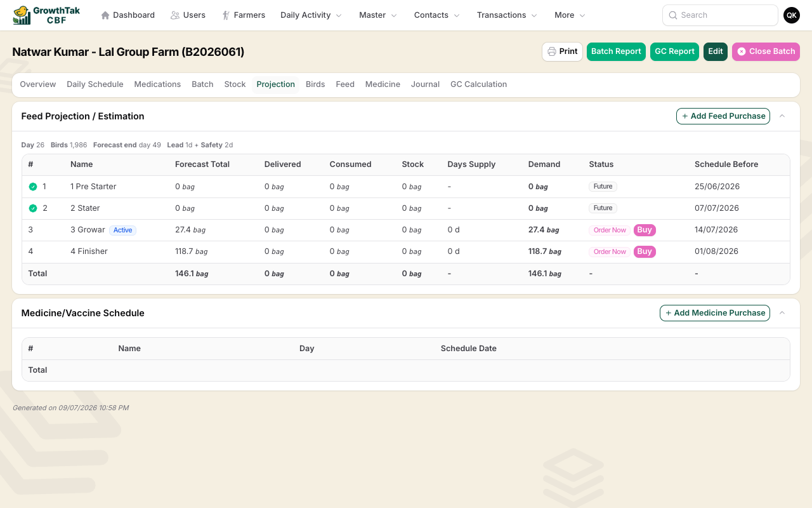The height and width of the screenshot is (508, 812).
Task: Click the '4 Finisher' name cell
Action: 89,251
